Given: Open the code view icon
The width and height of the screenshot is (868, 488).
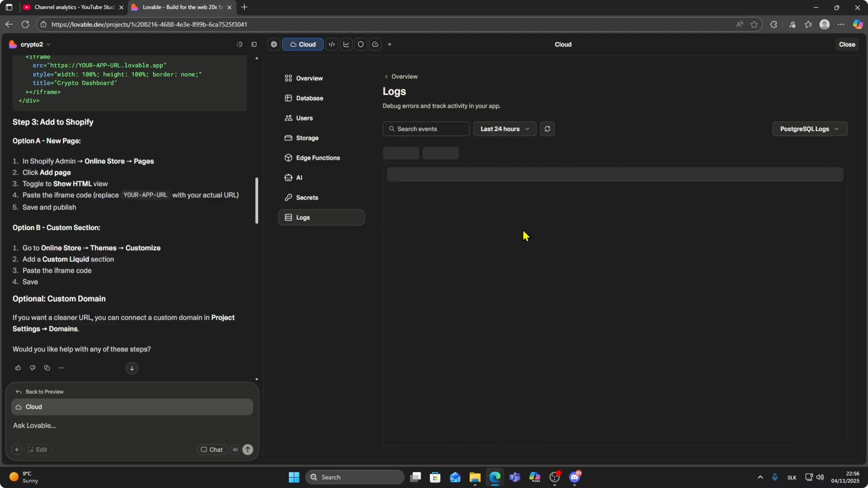Looking at the screenshot, I should pos(332,44).
